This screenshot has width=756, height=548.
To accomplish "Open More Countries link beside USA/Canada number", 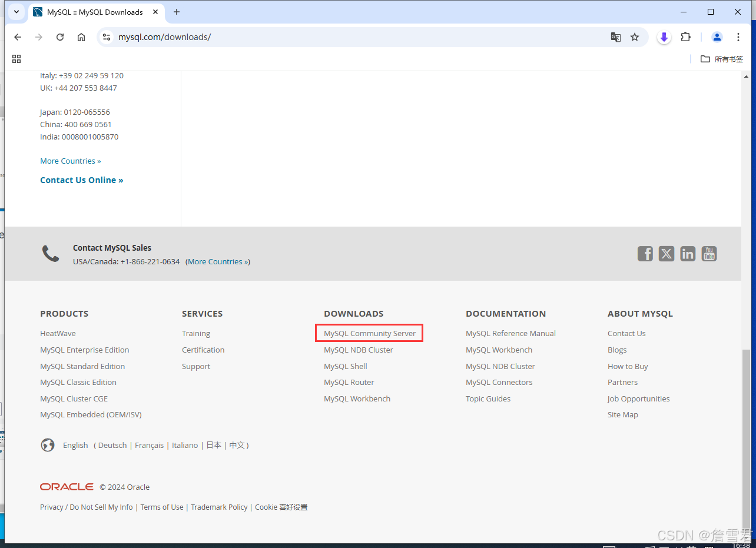I will (x=218, y=261).
